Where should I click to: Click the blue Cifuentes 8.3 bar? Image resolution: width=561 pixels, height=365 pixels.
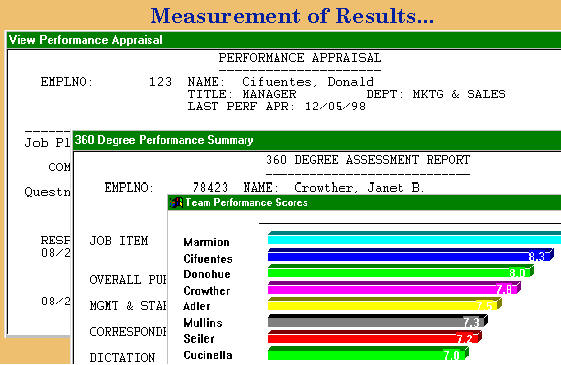pyautogui.click(x=411, y=255)
